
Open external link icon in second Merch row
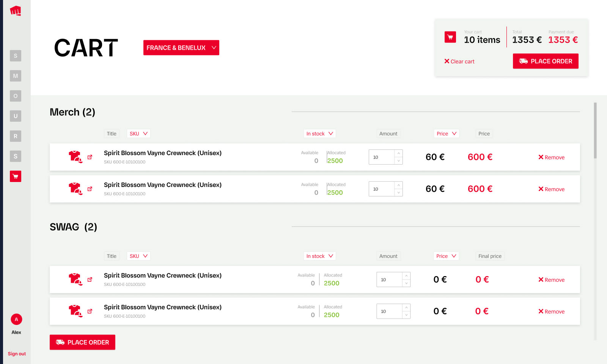tap(90, 189)
